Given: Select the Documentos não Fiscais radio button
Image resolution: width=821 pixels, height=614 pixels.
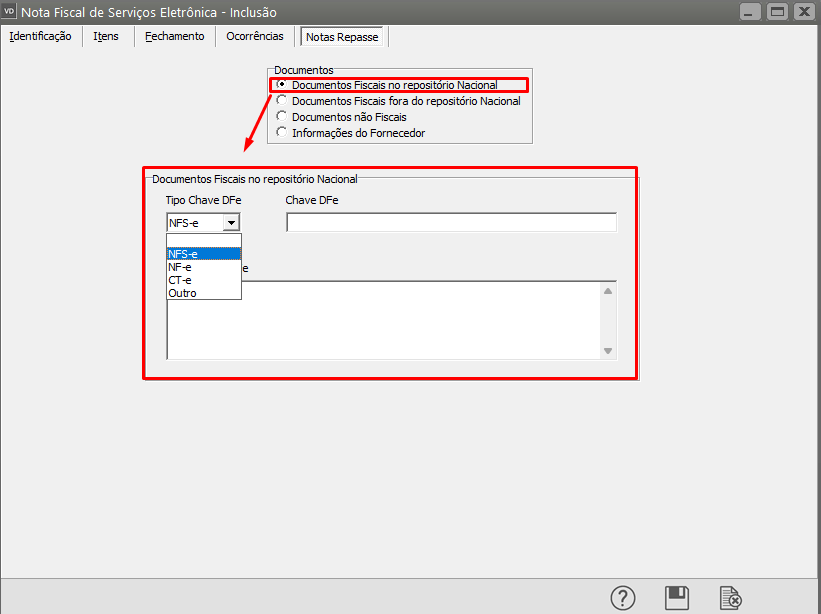Looking at the screenshot, I should (x=282, y=117).
